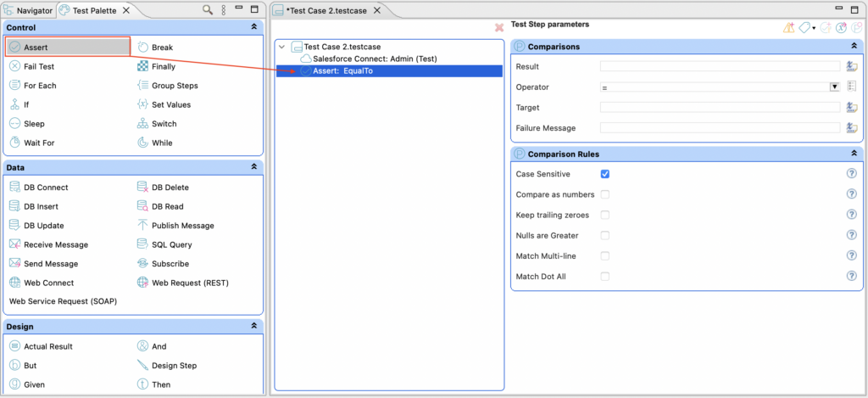The height and width of the screenshot is (398, 868).
Task: Select DB Connect in Data section
Action: pyautogui.click(x=39, y=188)
